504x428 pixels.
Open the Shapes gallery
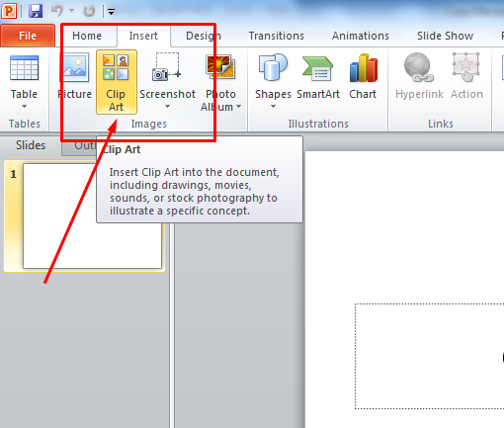pos(273,76)
